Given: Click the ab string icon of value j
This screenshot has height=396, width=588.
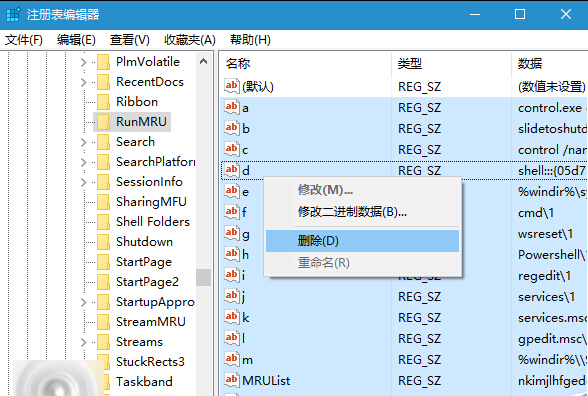Looking at the screenshot, I should pyautogui.click(x=232, y=296).
